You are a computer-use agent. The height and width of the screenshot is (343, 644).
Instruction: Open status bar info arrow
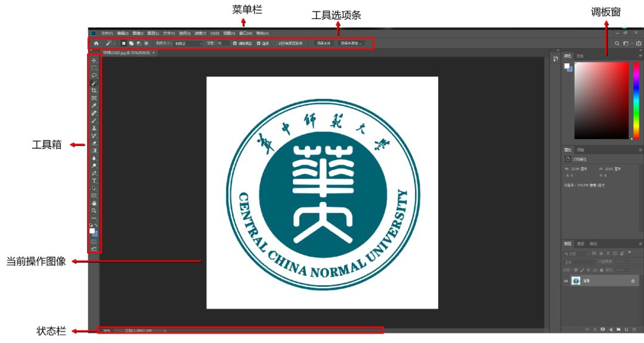click(x=165, y=330)
